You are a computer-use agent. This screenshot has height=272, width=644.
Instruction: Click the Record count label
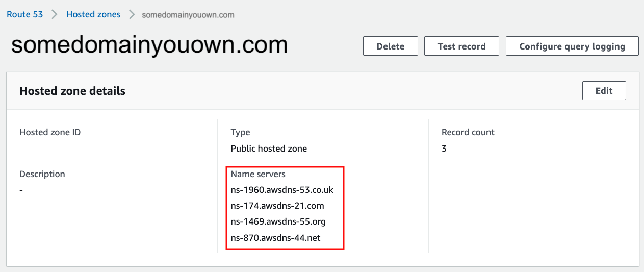468,132
